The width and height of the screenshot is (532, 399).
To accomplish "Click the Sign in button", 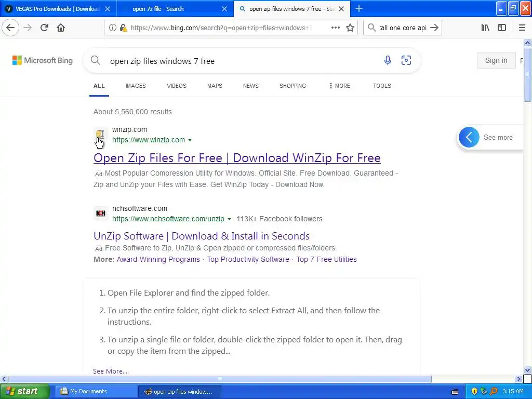I will coord(496,60).
